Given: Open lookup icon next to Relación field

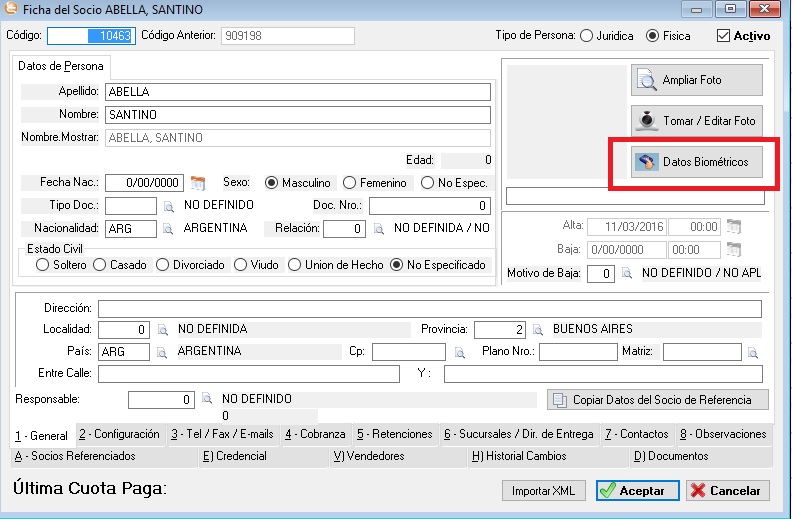Looking at the screenshot, I should point(379,229).
